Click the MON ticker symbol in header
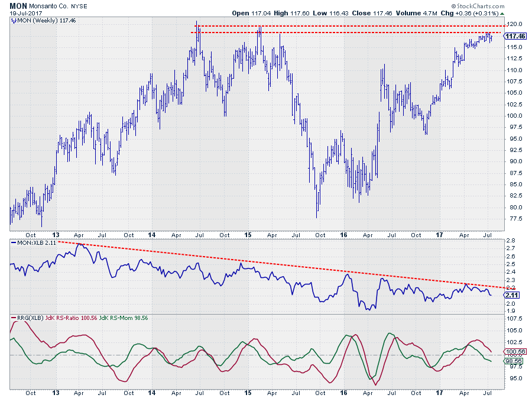Viewport: 532px width, 398px height. pos(17,5)
